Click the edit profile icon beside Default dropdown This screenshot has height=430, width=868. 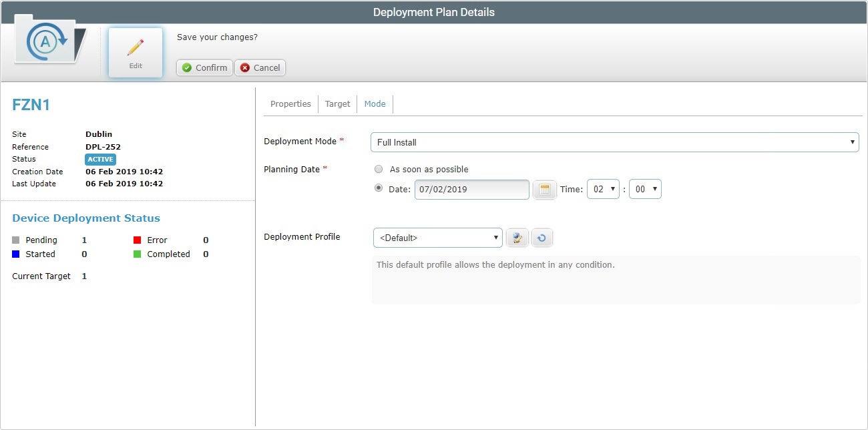[517, 237]
